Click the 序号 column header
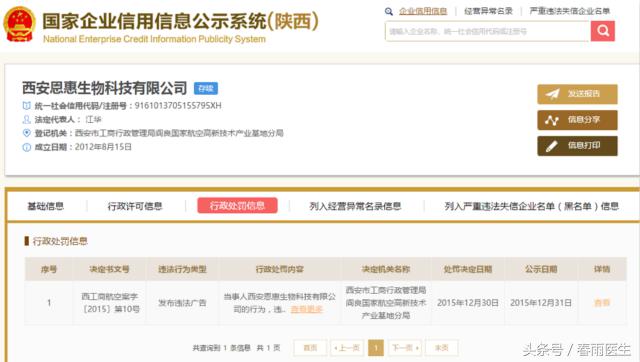 [49, 269]
